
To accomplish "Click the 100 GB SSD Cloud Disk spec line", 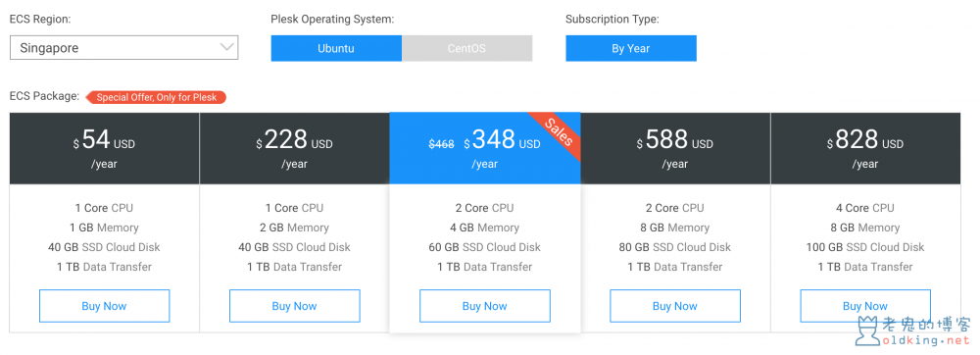I will pos(865,247).
